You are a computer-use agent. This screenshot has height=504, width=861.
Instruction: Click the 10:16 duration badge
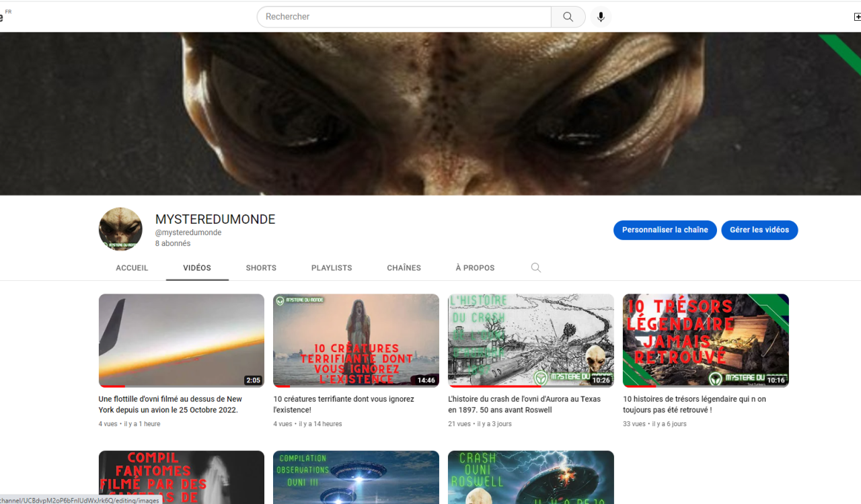[x=776, y=380]
